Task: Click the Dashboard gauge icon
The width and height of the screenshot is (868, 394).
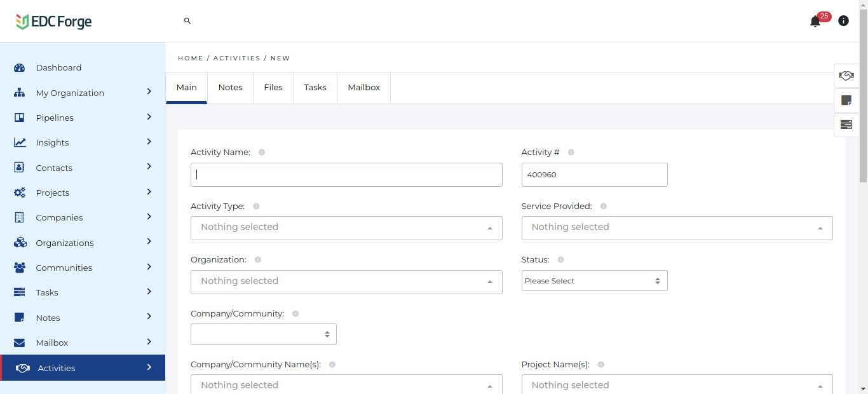Action: coord(19,68)
